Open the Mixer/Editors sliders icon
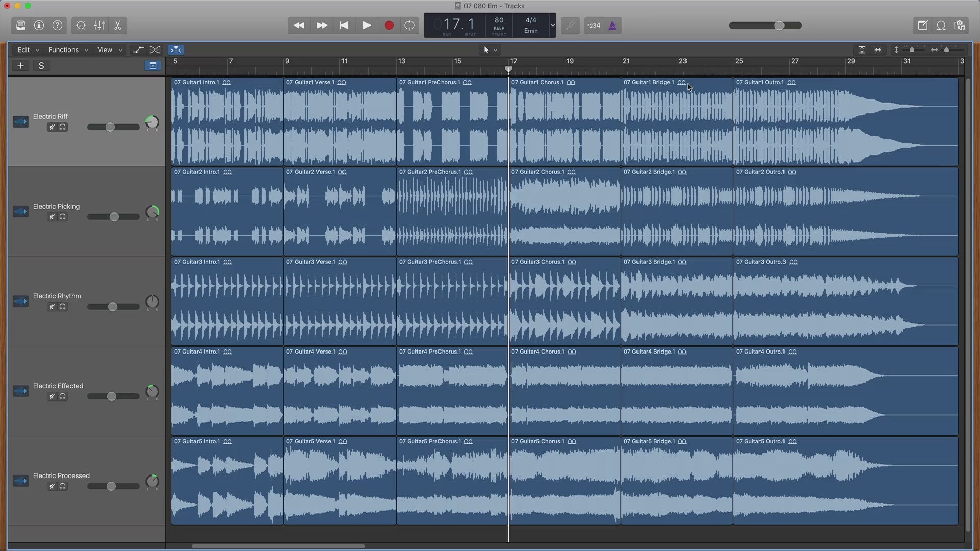 point(99,26)
